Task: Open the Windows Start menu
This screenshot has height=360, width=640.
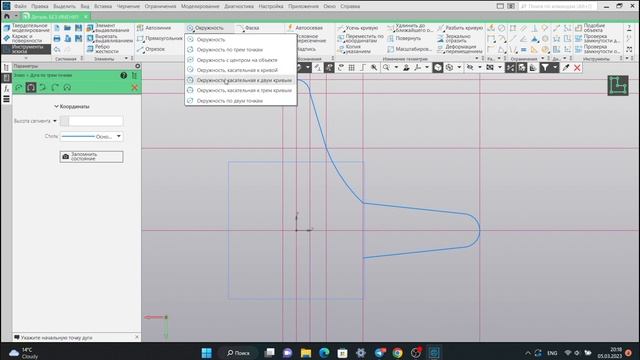Action: tap(207, 353)
